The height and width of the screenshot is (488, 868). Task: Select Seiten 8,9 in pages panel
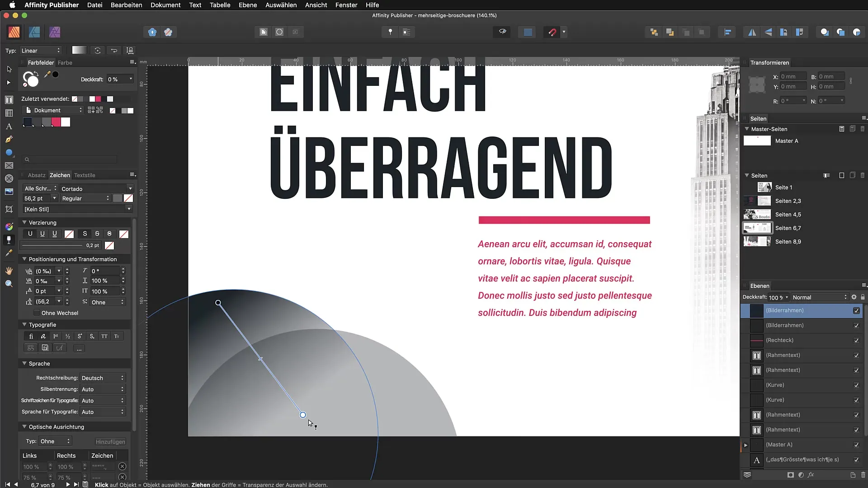pyautogui.click(x=788, y=242)
